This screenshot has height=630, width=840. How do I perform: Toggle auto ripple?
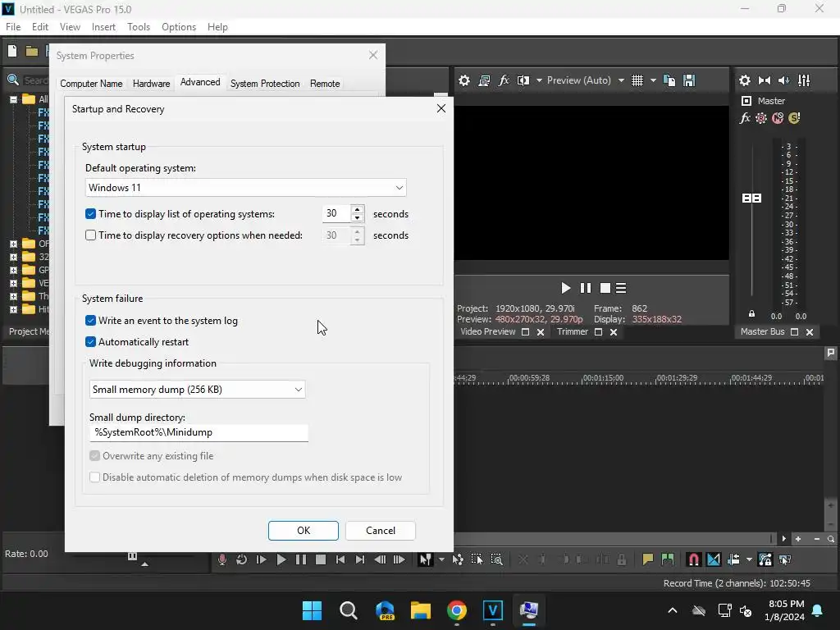(x=733, y=559)
